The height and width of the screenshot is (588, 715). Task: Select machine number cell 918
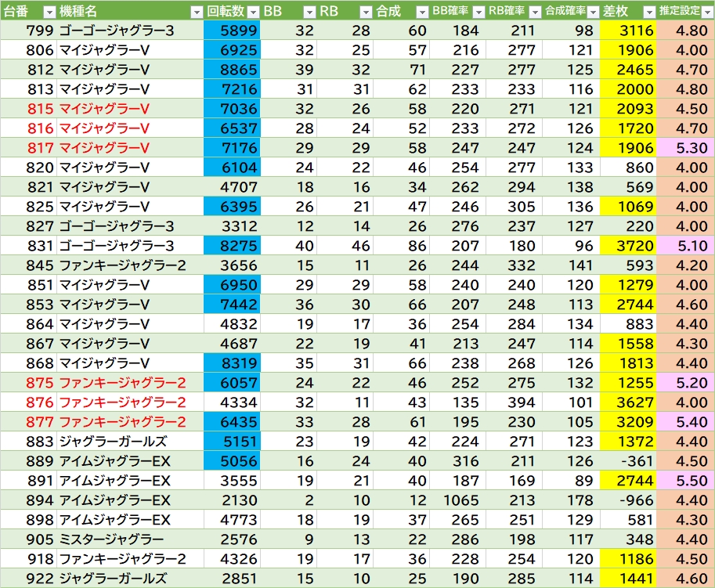click(x=28, y=560)
